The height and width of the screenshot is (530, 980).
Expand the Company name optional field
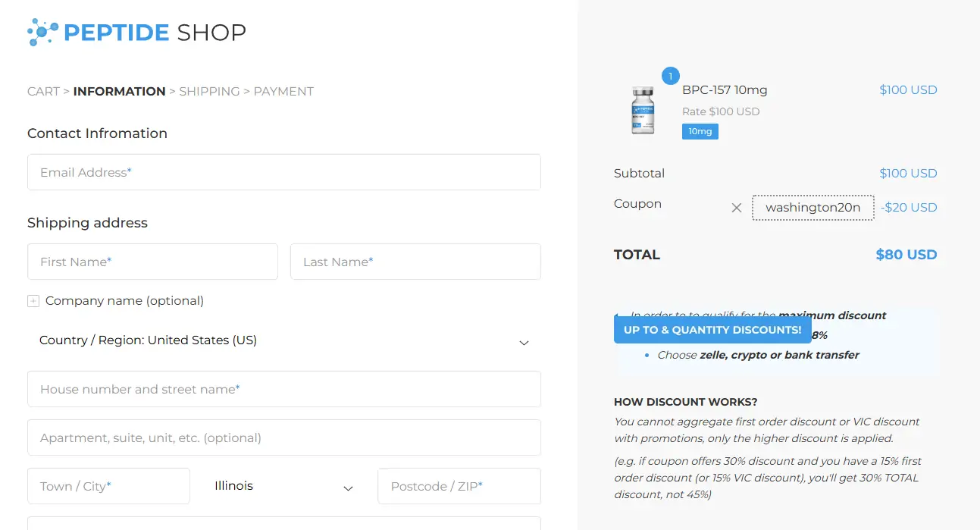33,301
